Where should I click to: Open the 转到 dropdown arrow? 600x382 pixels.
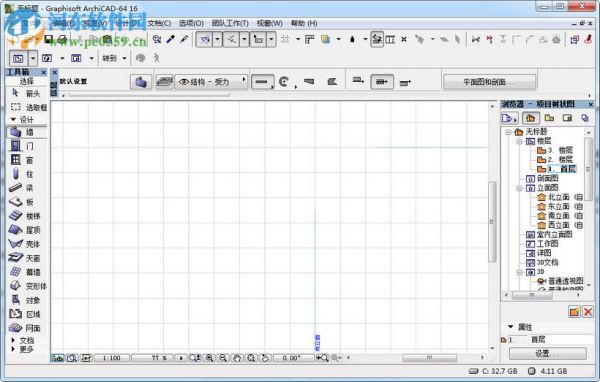point(124,58)
